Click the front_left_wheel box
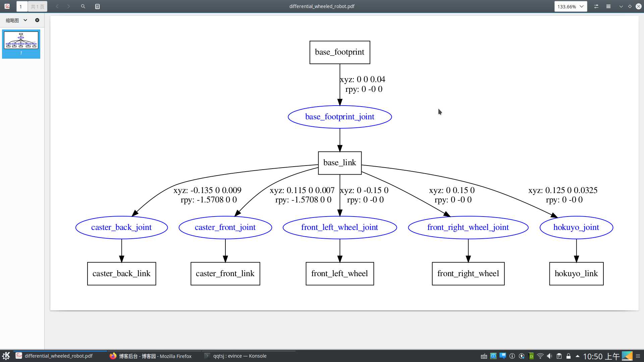This screenshot has width=644, height=362. point(339,274)
